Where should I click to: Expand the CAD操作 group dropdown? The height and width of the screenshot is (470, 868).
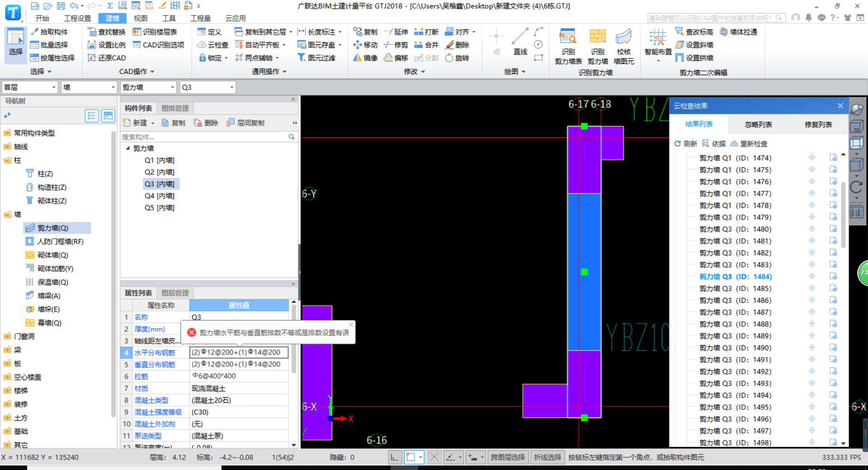[137, 71]
